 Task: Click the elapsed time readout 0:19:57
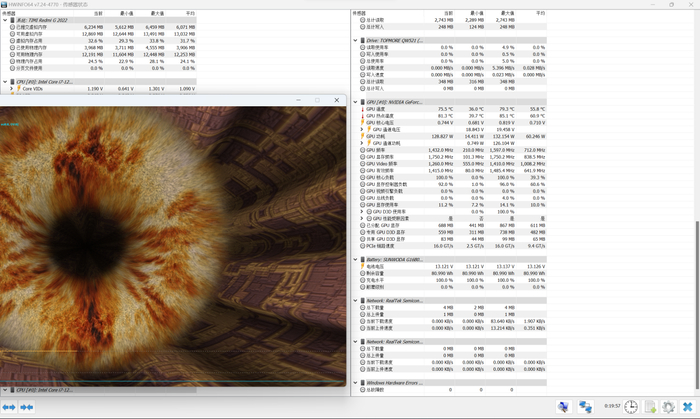612,406
